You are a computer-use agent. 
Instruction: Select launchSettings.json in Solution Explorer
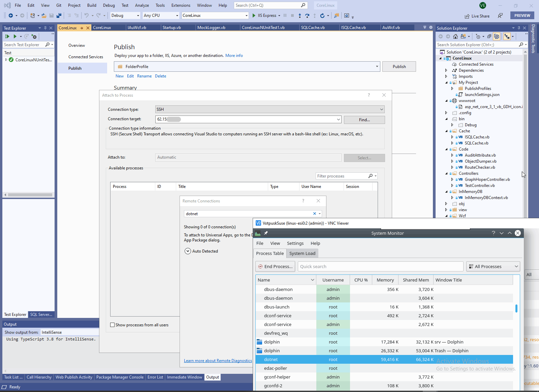point(482,95)
